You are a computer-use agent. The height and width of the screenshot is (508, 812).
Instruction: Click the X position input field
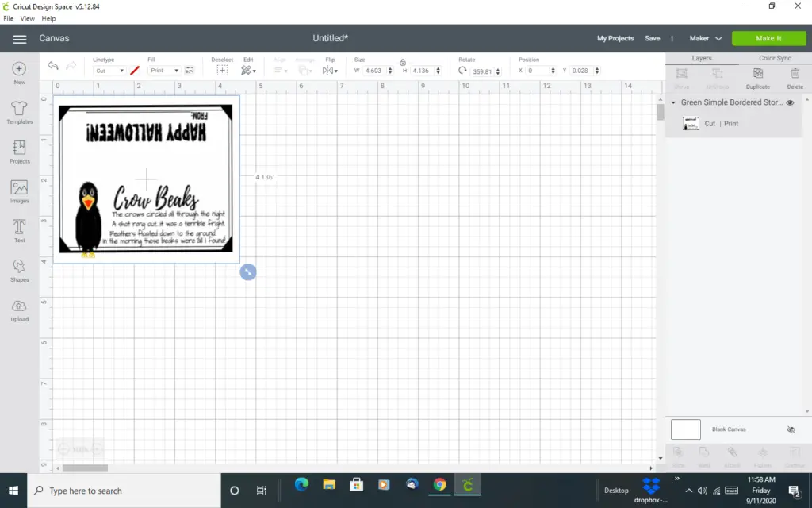coord(538,71)
